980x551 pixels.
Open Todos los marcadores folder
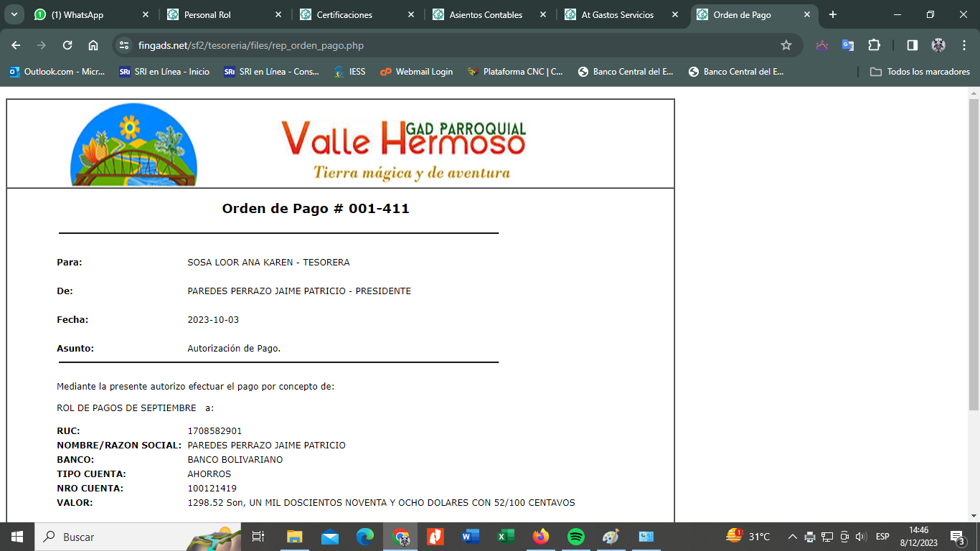click(x=920, y=72)
